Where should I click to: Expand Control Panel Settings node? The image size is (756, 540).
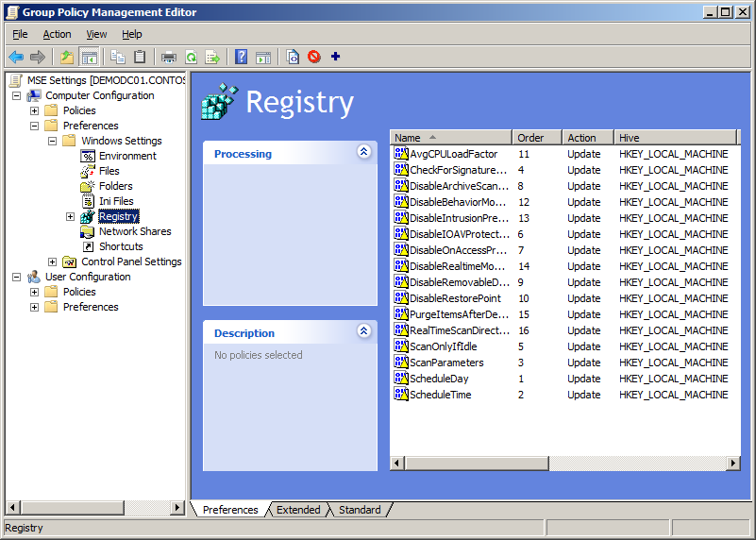click(x=53, y=262)
